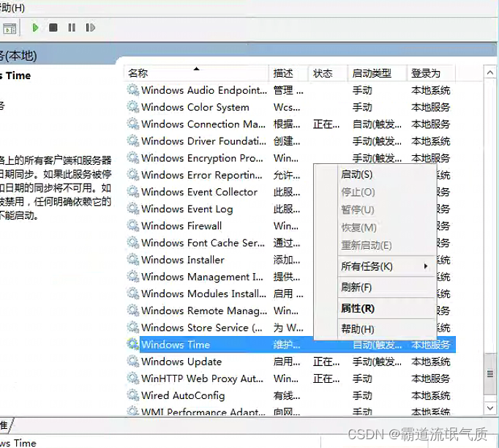Click the gear icon beside Windows Firewall
Screen dimensions: 499x448
[132, 225]
